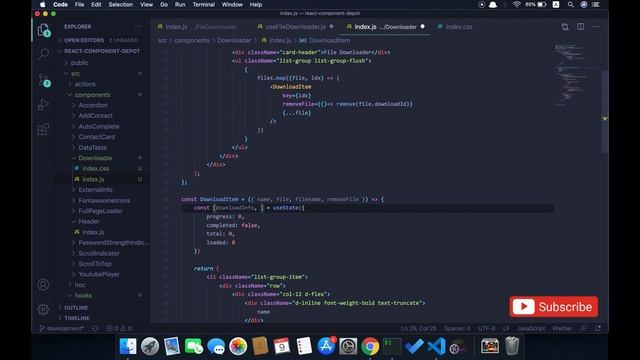The image size is (640, 360).
Task: Open Finder from the dock
Action: tap(128, 346)
